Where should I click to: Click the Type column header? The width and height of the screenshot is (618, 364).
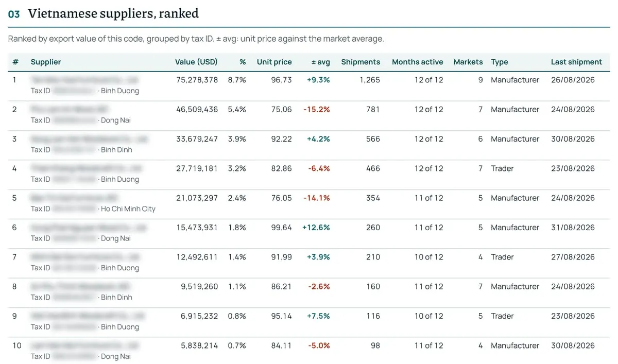tap(500, 62)
